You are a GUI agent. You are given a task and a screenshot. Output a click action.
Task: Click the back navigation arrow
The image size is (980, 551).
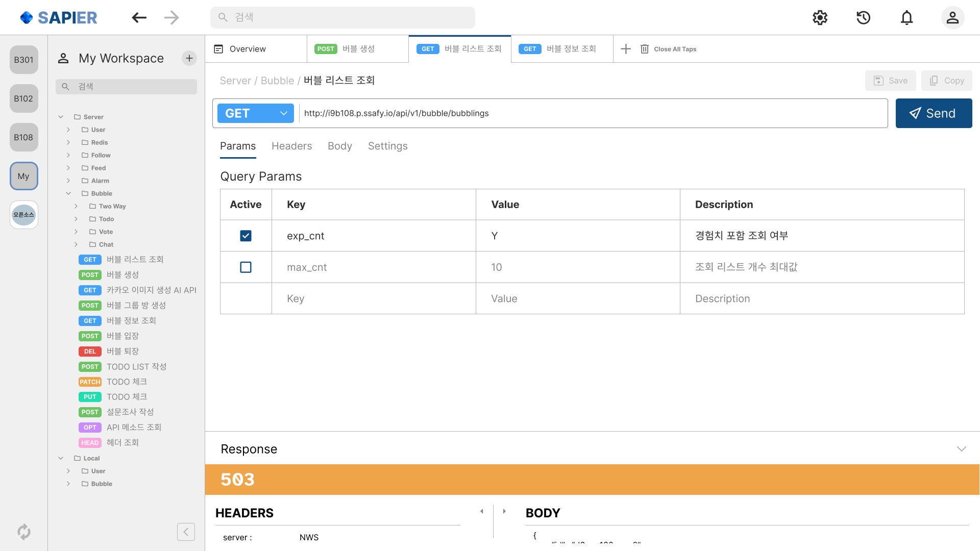(x=139, y=17)
